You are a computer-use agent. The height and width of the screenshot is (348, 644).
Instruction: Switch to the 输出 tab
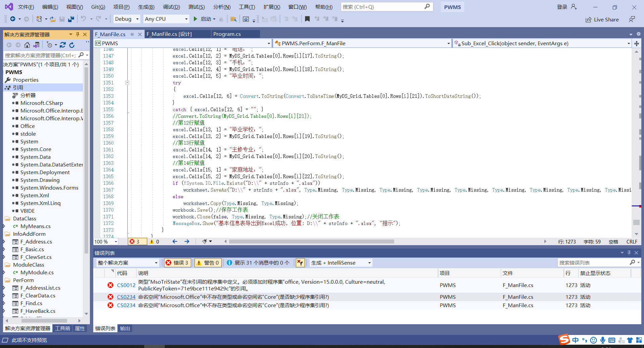(x=125, y=329)
